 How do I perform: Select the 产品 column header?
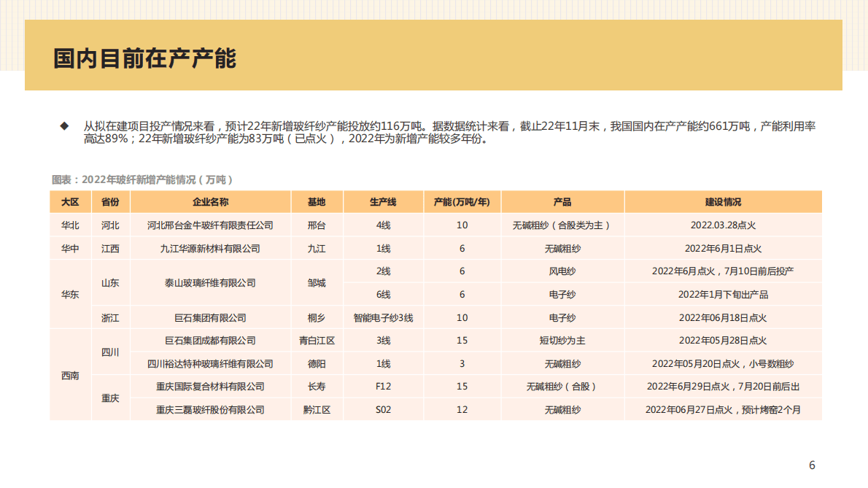coord(562,202)
